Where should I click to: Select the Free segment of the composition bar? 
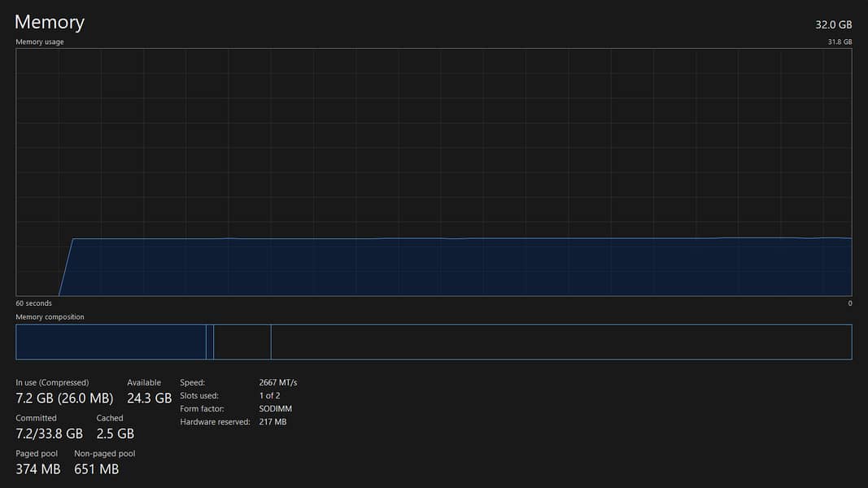click(x=560, y=342)
